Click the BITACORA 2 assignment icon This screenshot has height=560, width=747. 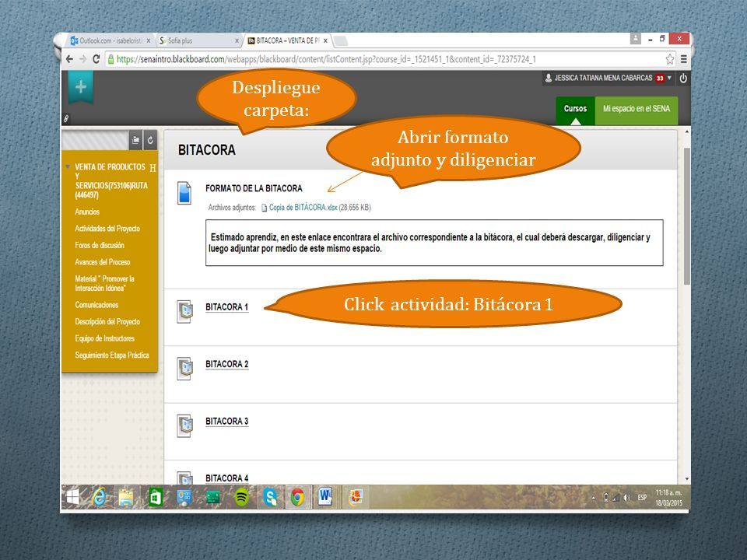(185, 369)
